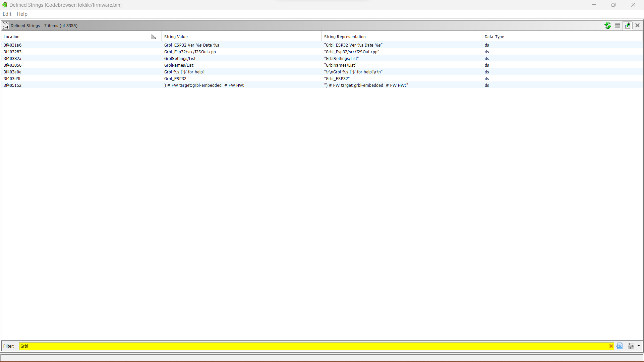
Task: Focus the yellow Filter text field
Action: click(x=313, y=346)
